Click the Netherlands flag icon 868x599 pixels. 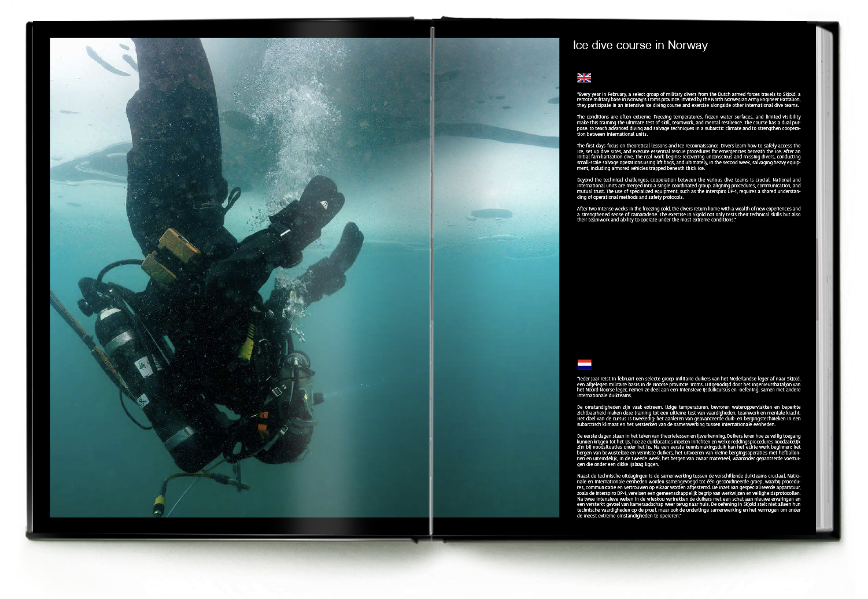(x=584, y=364)
